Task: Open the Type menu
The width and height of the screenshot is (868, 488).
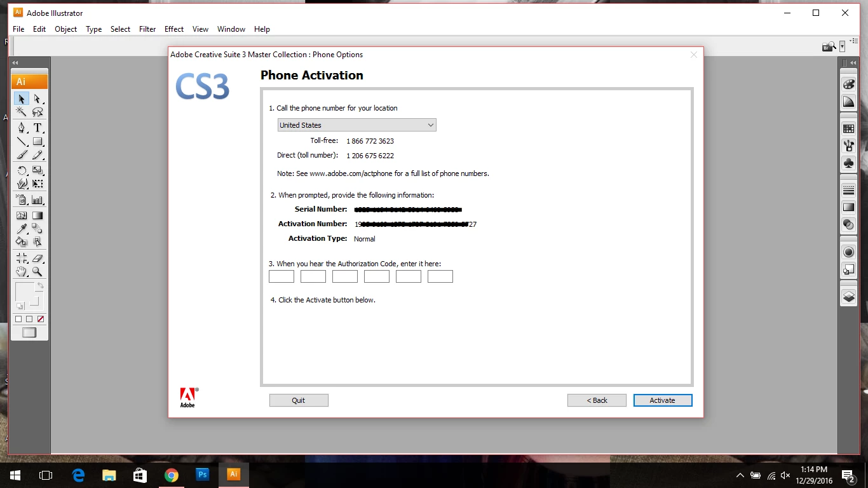Action: tap(94, 29)
